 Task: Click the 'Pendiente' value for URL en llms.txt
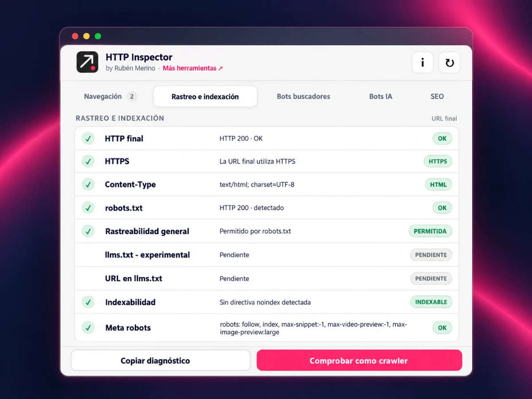pyautogui.click(x=235, y=278)
